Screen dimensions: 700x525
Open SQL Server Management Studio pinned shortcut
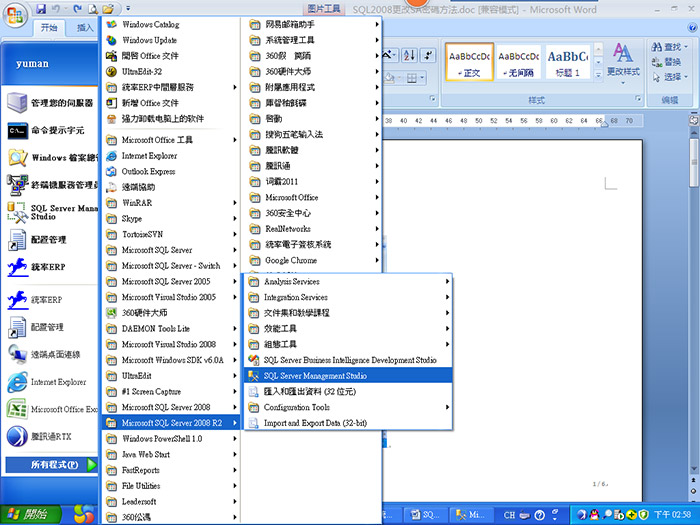point(51,212)
